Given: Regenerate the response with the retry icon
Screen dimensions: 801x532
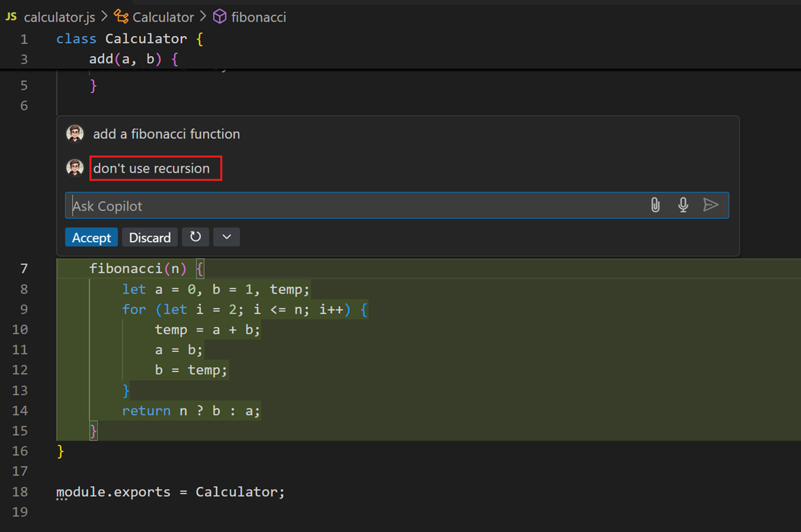Looking at the screenshot, I should [x=195, y=237].
